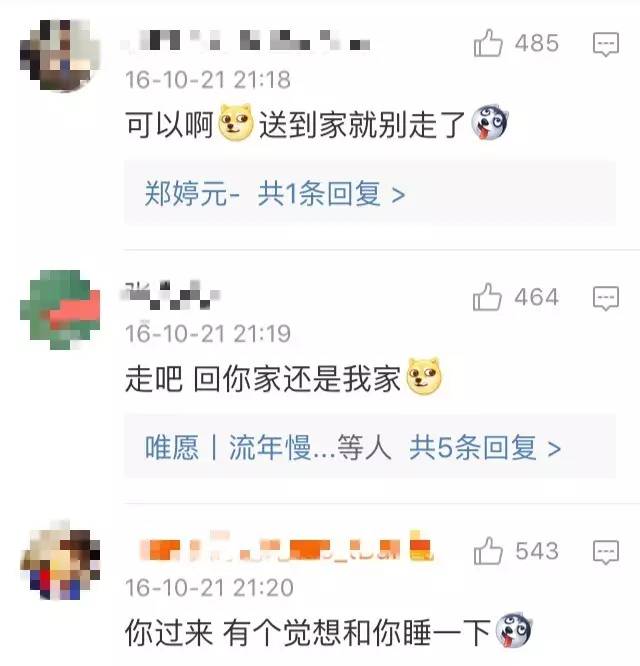Open replier 郑婷元- profile link
Image resolution: width=640 pixels, height=666 pixels.
192,194
